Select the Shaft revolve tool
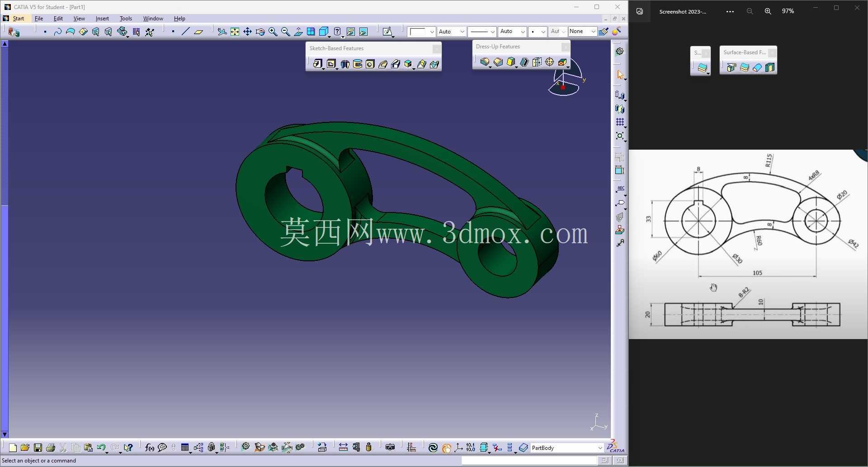This screenshot has height=467, width=868. click(x=344, y=64)
